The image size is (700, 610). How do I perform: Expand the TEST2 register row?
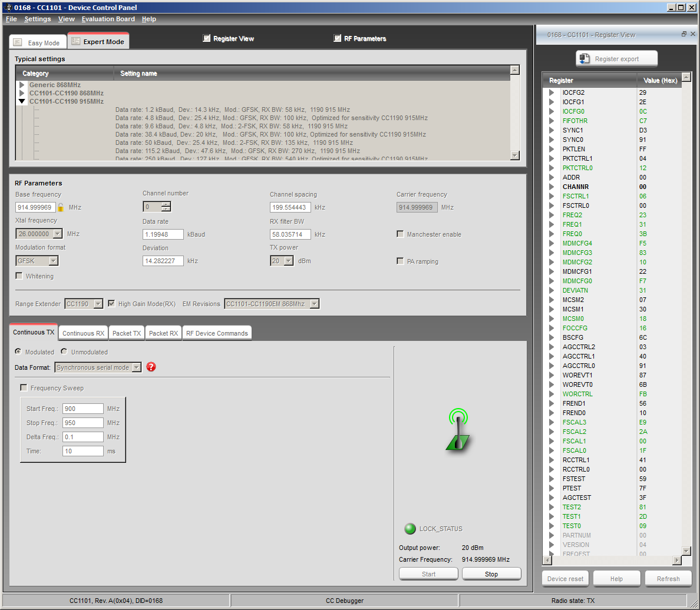pyautogui.click(x=552, y=507)
